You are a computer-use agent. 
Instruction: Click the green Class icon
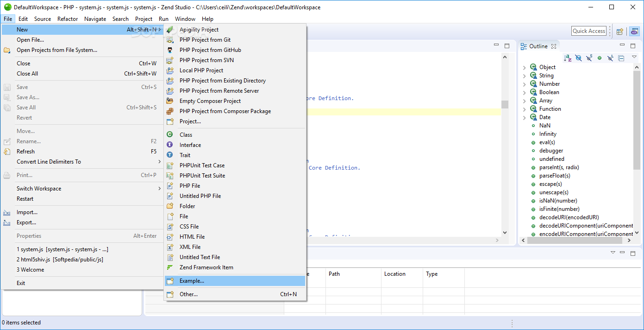pyautogui.click(x=170, y=135)
